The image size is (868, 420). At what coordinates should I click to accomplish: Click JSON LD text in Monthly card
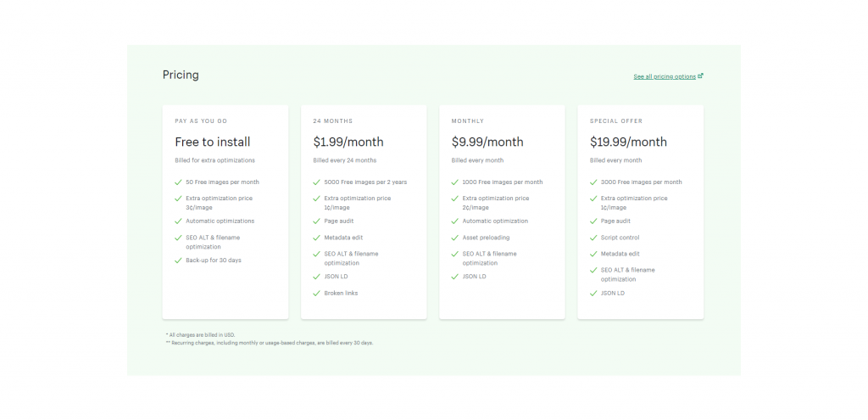475,277
